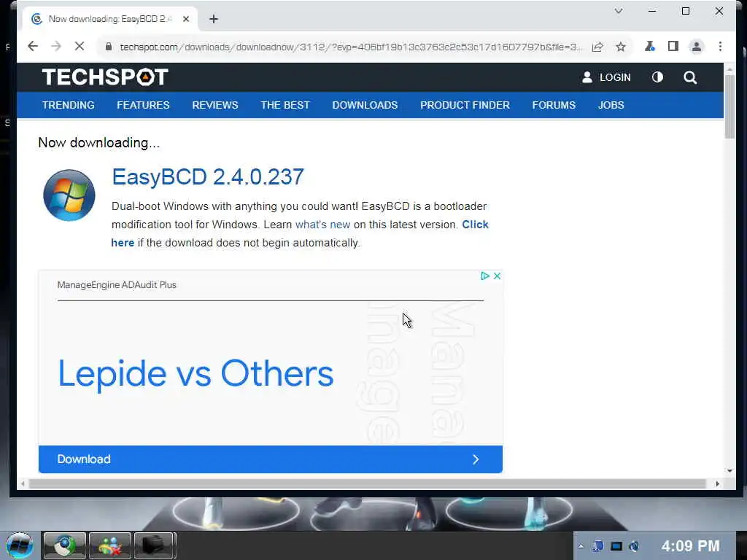The width and height of the screenshot is (747, 560).
Task: Click the ad's blue Download button
Action: click(x=271, y=459)
